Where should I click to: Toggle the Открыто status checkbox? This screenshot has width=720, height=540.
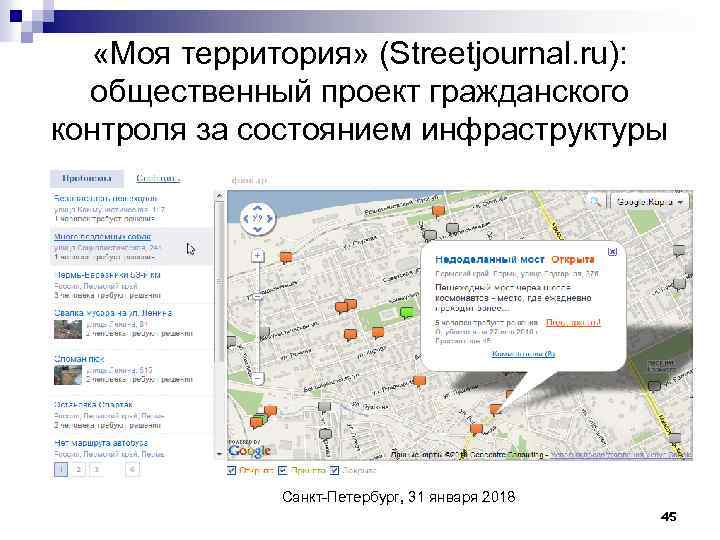tap(231, 470)
